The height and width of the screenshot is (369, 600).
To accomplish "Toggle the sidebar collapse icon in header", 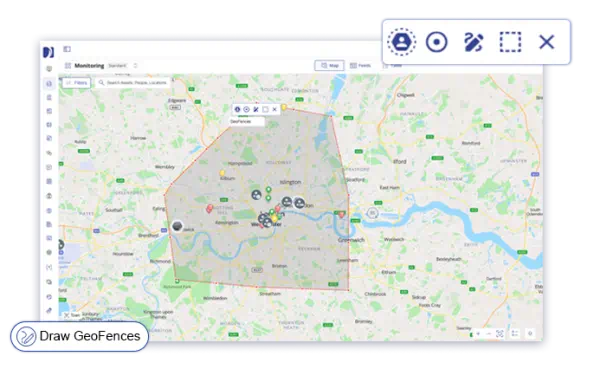I will coord(67,49).
